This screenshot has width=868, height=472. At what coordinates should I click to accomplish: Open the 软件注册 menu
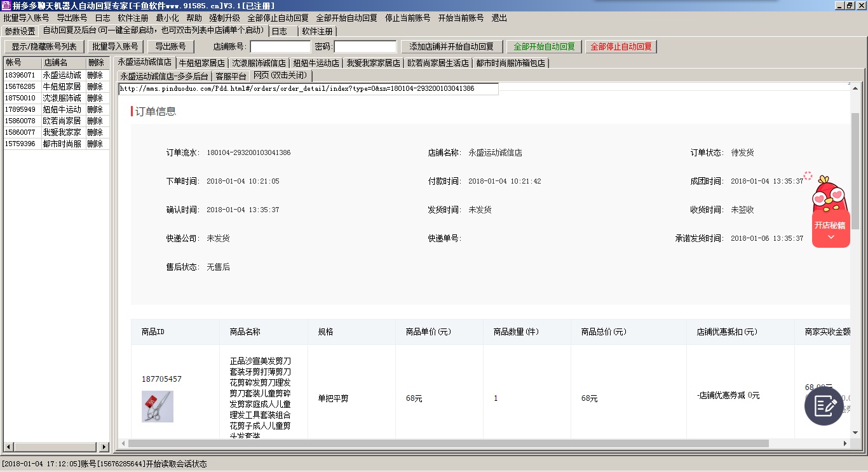point(133,18)
